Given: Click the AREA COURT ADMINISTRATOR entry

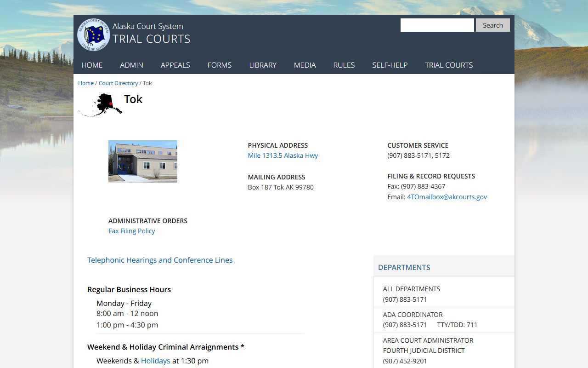Looking at the screenshot, I should click(x=428, y=340).
